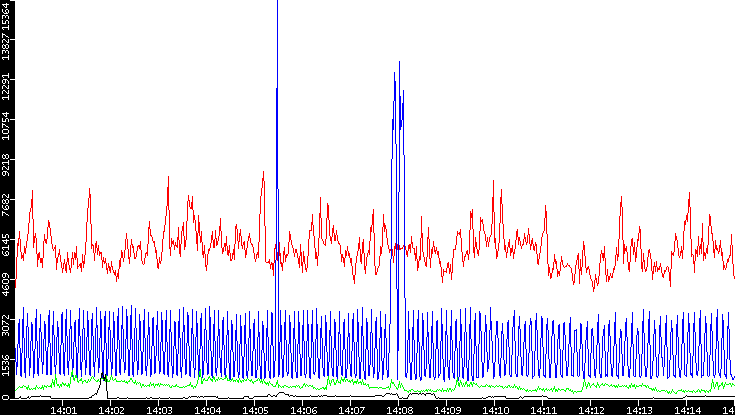735x415 pixels.
Task: Click the 14:13 time axis label
Action: [639, 410]
